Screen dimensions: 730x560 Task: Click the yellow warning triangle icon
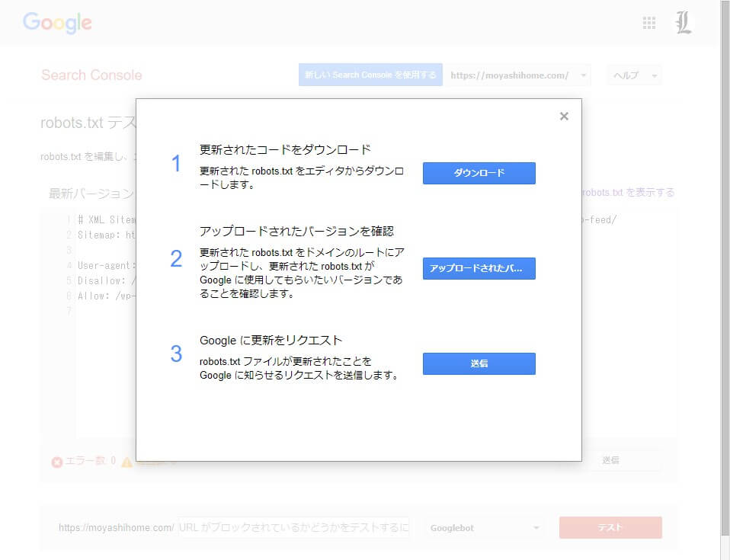tap(126, 462)
